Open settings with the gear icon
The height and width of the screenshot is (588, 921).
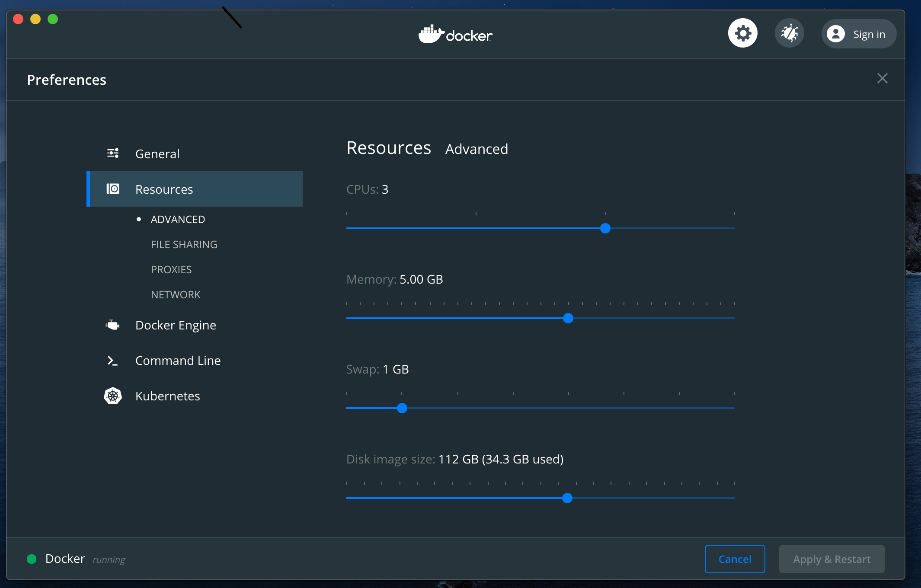pyautogui.click(x=742, y=33)
